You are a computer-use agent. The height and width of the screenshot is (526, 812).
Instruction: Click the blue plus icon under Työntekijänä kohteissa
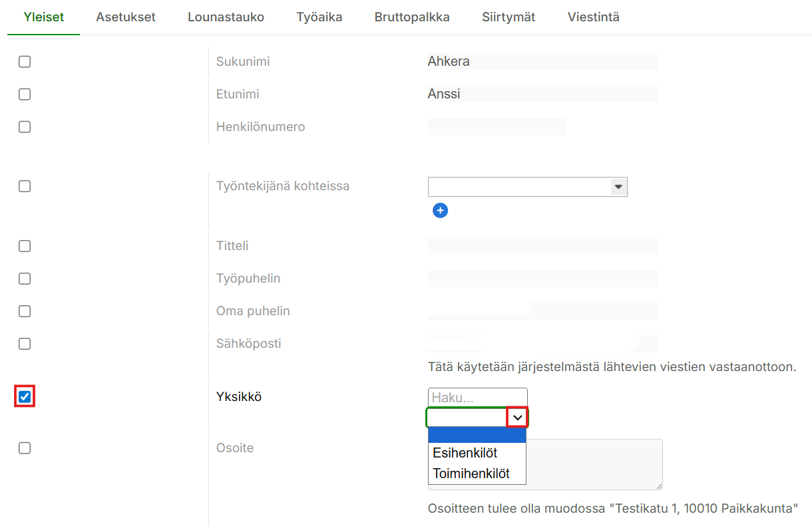(x=440, y=211)
